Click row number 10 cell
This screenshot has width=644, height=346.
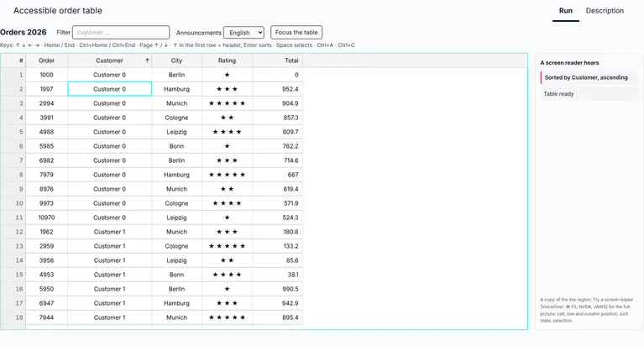pyautogui.click(x=13, y=203)
